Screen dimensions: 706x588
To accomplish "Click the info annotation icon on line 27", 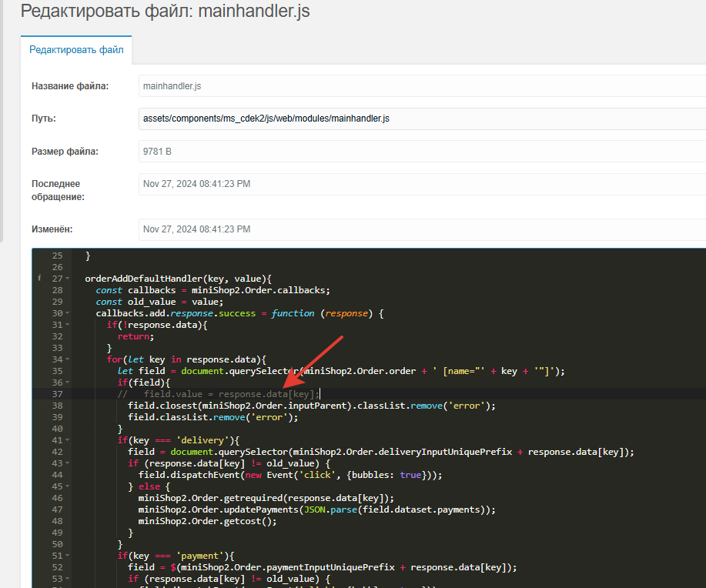I will [x=39, y=279].
